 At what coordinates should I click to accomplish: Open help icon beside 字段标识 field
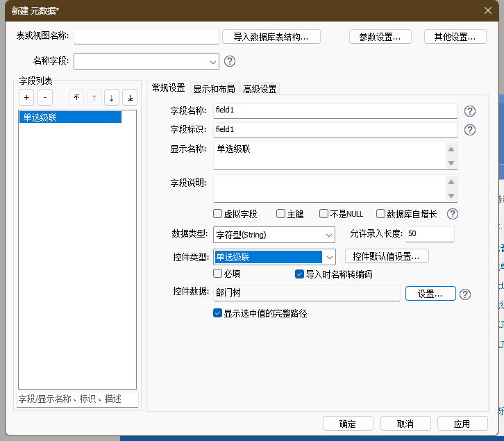469,129
